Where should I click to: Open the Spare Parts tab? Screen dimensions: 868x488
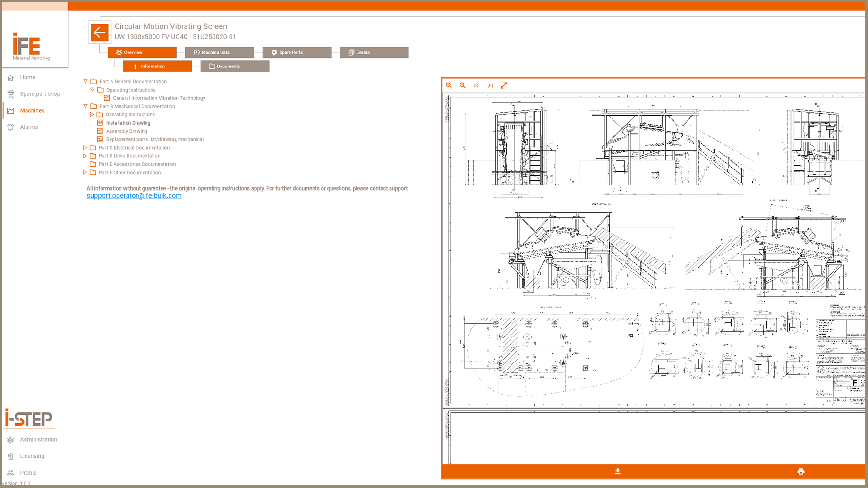[296, 52]
